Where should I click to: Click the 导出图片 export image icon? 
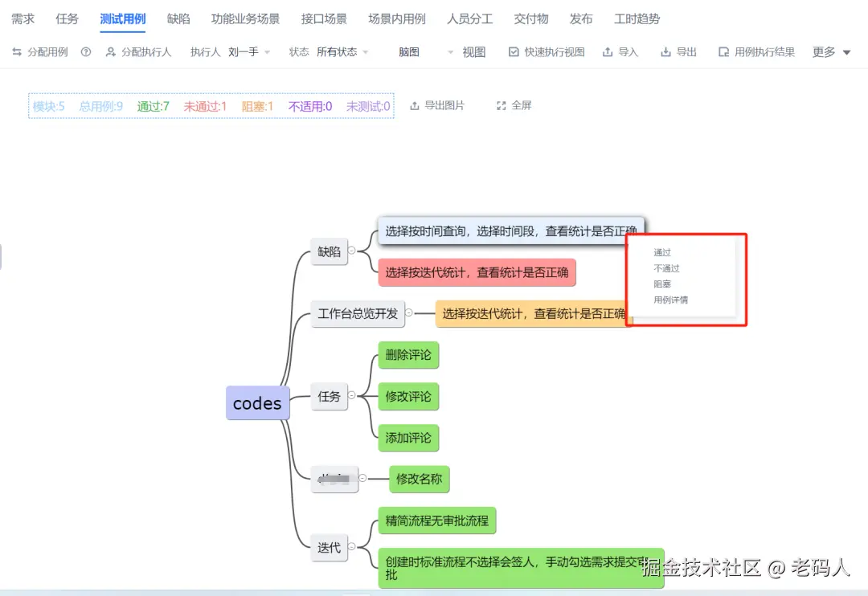(414, 104)
